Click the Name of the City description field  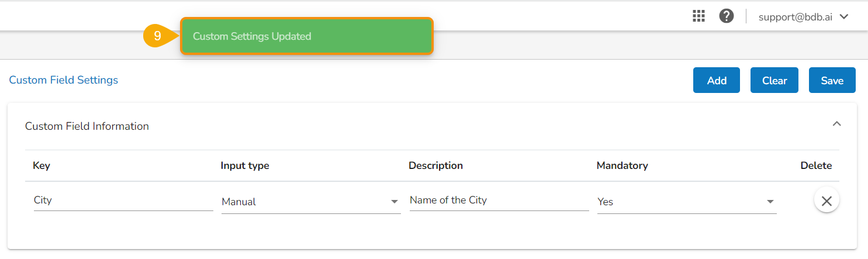click(x=499, y=201)
